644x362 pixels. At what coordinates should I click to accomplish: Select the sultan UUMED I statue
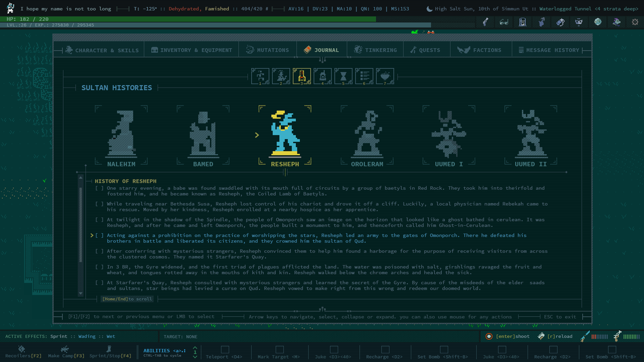click(447, 134)
